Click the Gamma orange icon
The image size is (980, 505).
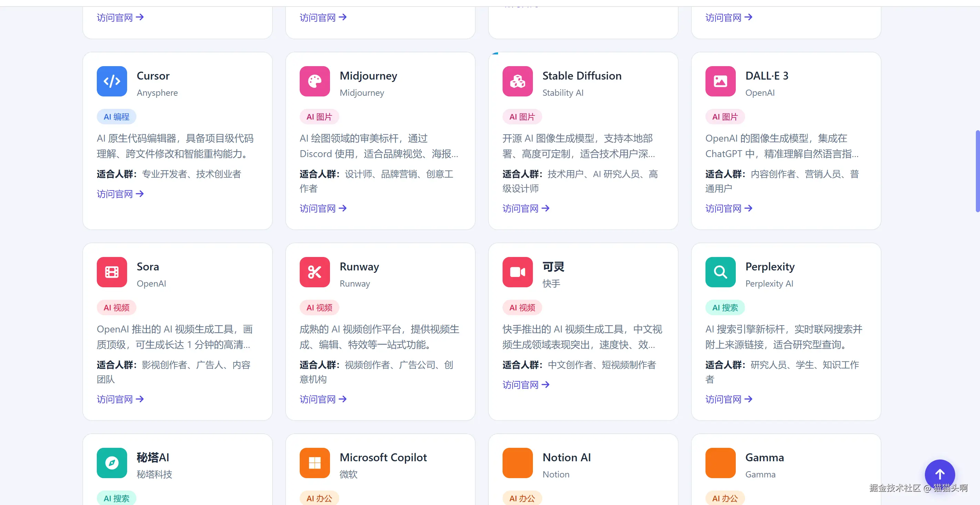click(720, 463)
